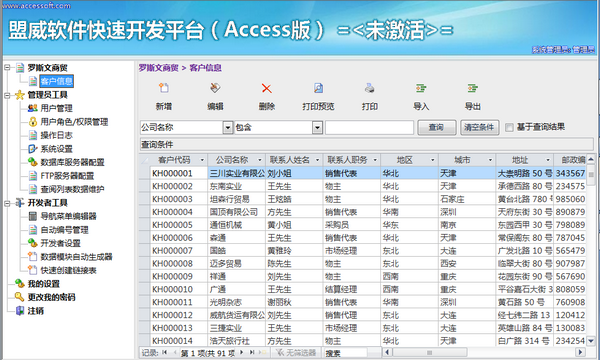Click the 清空条件 button
The image size is (600, 360).
click(479, 127)
